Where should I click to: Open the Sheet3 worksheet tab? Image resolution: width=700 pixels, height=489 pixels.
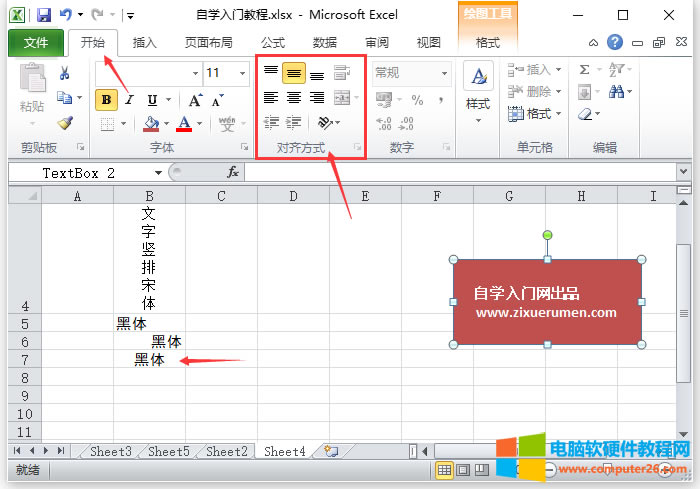coord(111,451)
